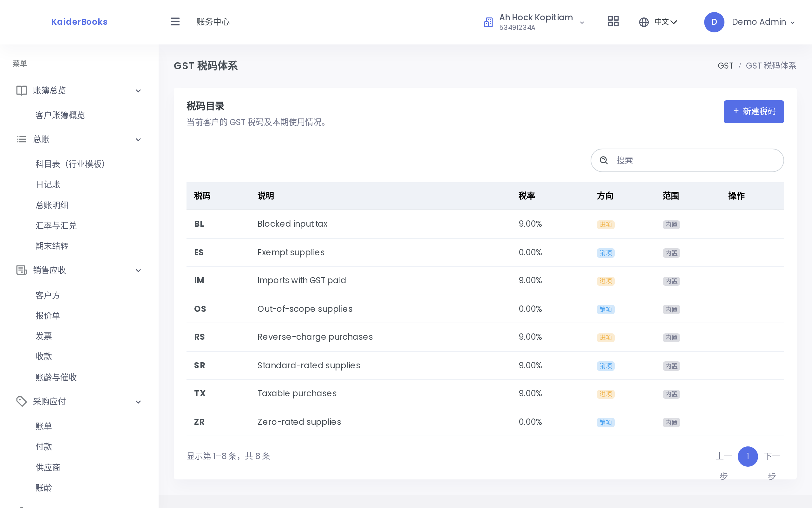This screenshot has width=812, height=508.
Task: Toggle the hamburger sidebar menu icon
Action: (175, 22)
